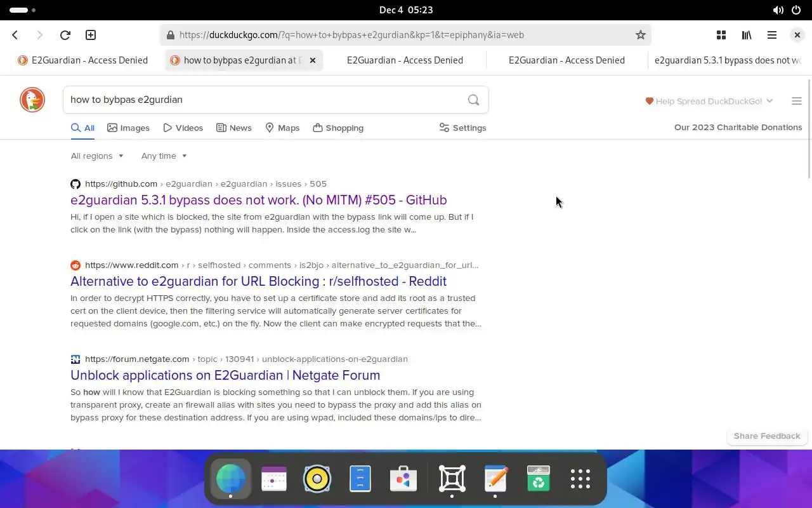This screenshot has width=812, height=508.
Task: Switch to e2guardian 5.3.1 bypass tab
Action: [x=727, y=60]
